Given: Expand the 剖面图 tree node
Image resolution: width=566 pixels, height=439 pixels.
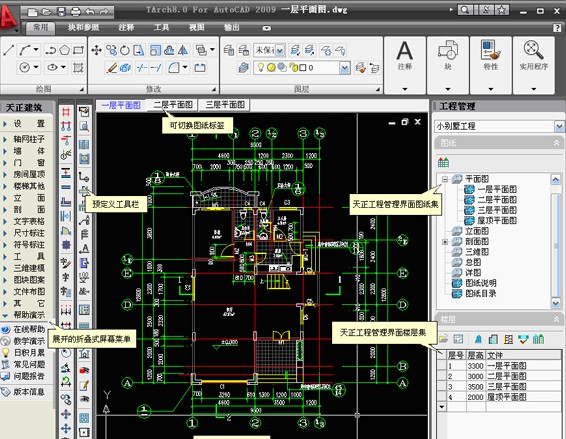Looking at the screenshot, I should click(445, 242).
